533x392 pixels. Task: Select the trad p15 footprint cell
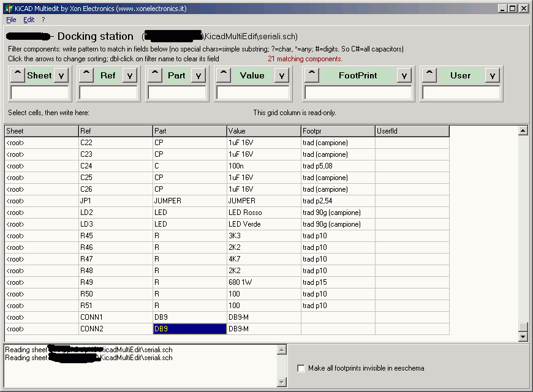click(x=338, y=282)
